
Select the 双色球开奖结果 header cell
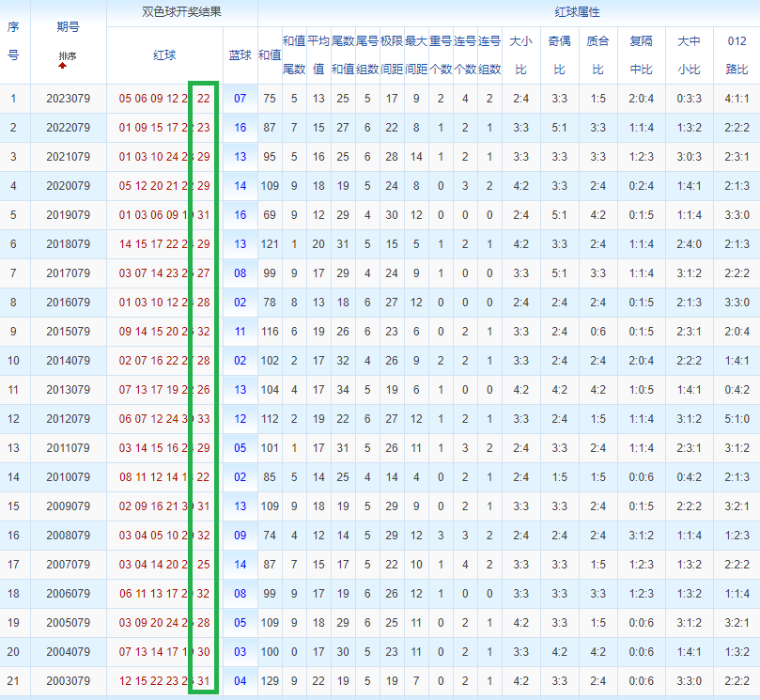click(x=181, y=12)
